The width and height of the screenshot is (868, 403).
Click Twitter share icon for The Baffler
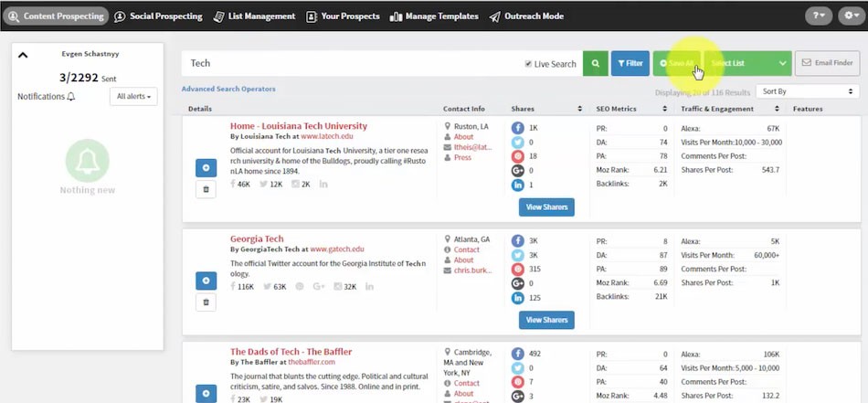(517, 368)
